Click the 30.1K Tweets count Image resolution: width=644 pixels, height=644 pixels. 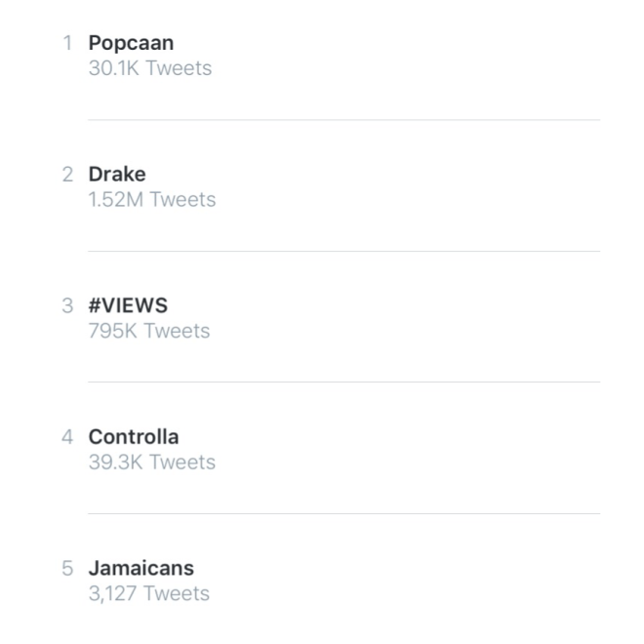pos(149,68)
